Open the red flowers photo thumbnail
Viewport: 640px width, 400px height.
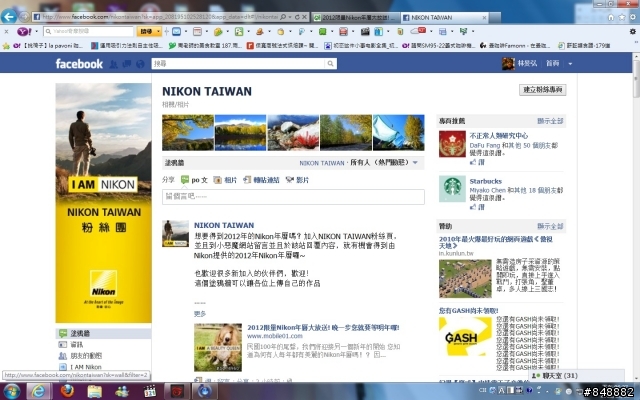pos(293,133)
